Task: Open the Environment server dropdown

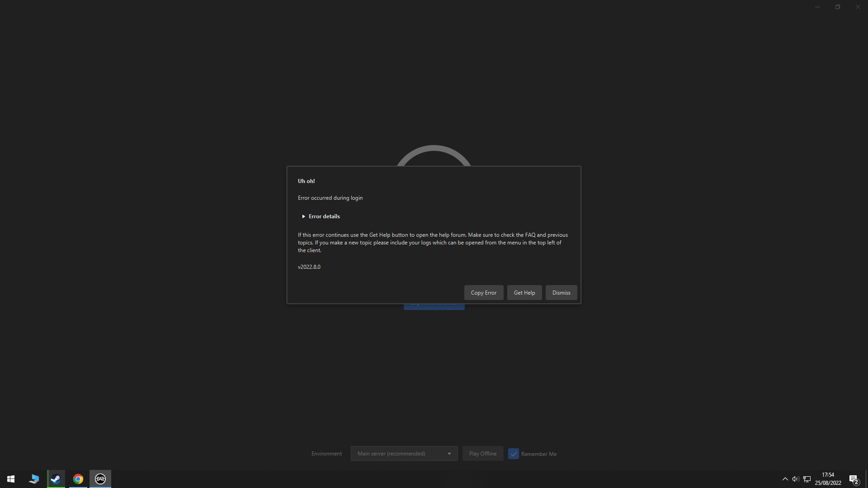Action: click(404, 454)
